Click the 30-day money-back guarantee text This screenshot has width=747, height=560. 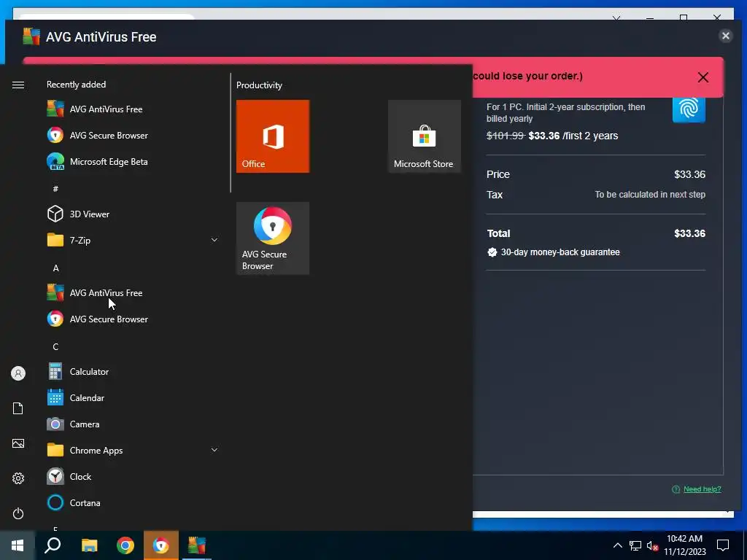tap(560, 252)
